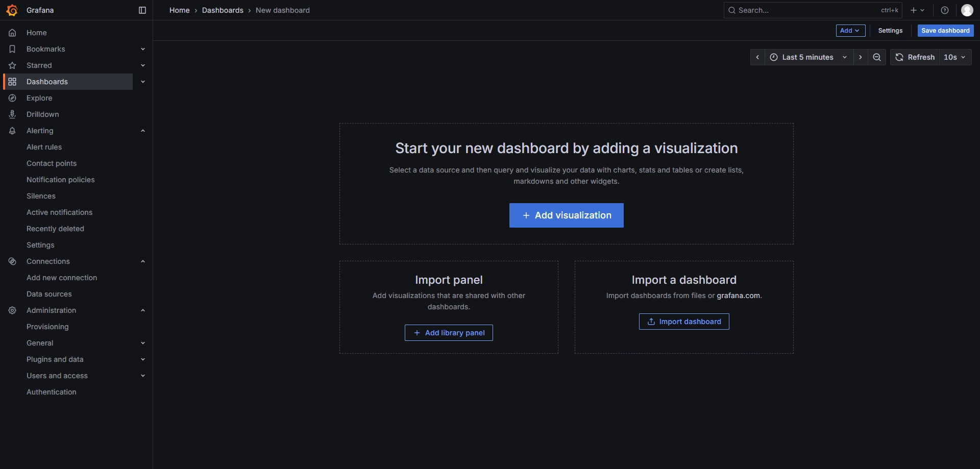Toggle the sidebar dock menu icon

(x=142, y=10)
